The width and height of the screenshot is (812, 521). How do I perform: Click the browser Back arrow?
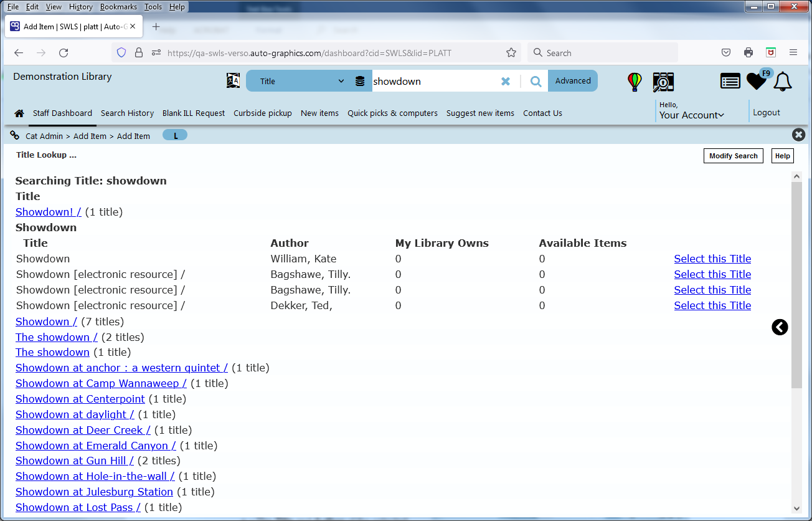[19, 53]
